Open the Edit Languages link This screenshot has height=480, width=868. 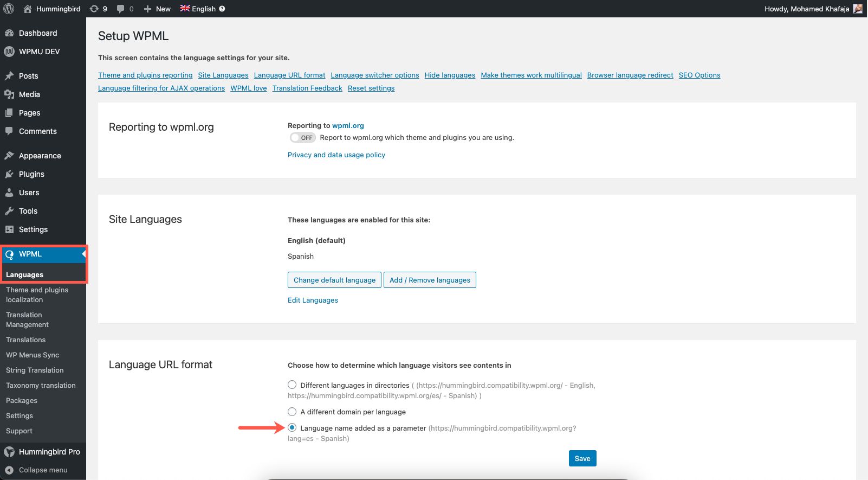coord(313,300)
